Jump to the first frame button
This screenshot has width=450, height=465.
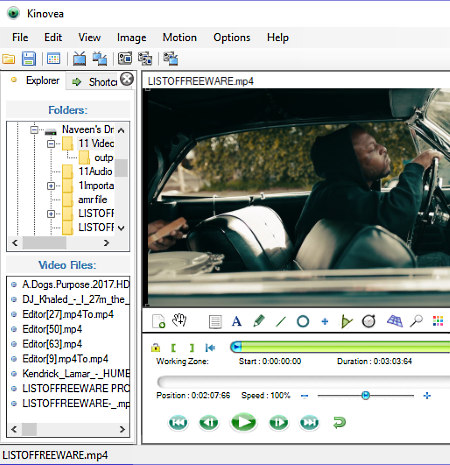178,422
